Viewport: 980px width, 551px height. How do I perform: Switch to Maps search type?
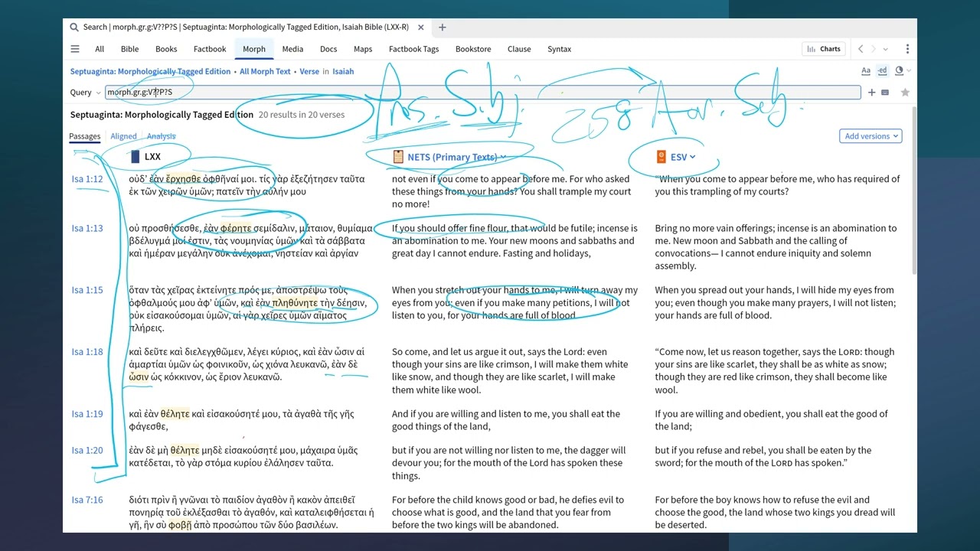tap(363, 49)
